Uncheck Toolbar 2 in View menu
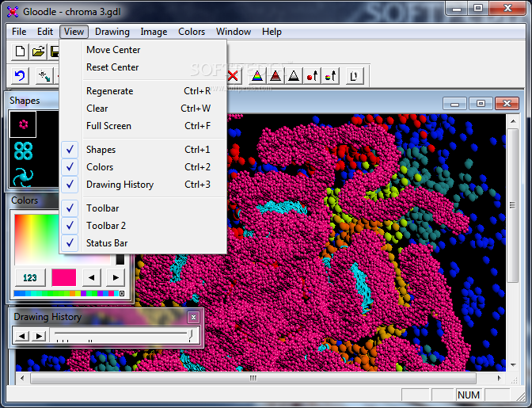 (x=142, y=225)
